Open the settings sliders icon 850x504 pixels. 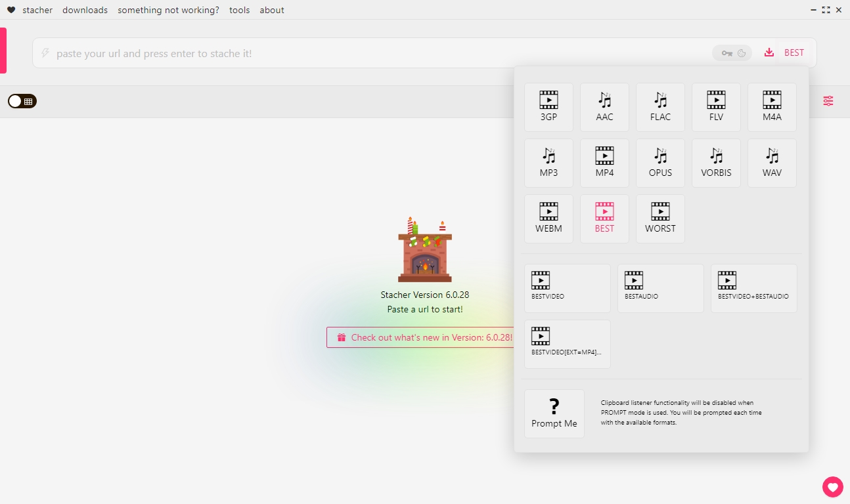click(x=828, y=101)
